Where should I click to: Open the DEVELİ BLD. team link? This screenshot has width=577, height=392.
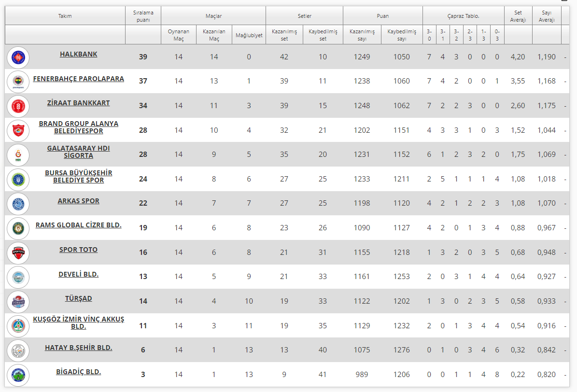tap(78, 274)
